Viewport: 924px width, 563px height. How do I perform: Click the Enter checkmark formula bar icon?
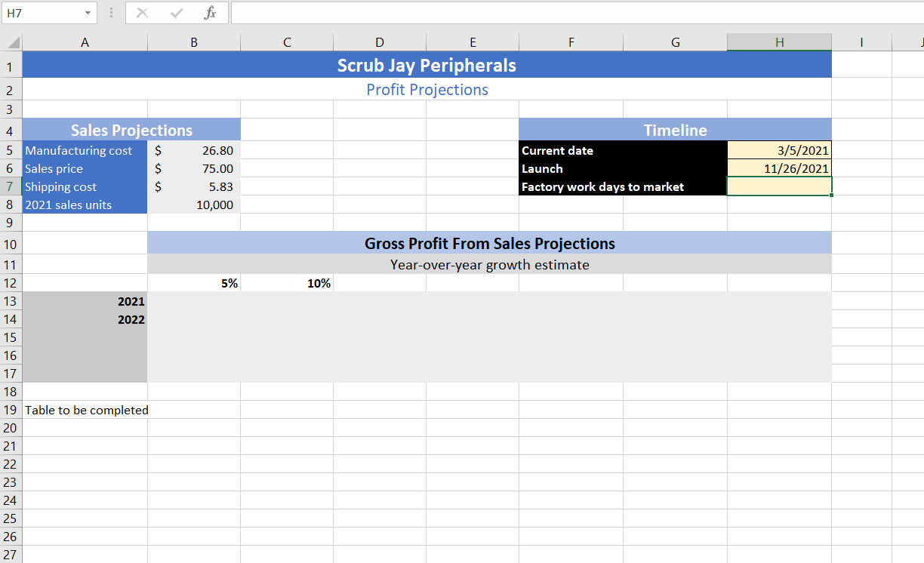177,13
